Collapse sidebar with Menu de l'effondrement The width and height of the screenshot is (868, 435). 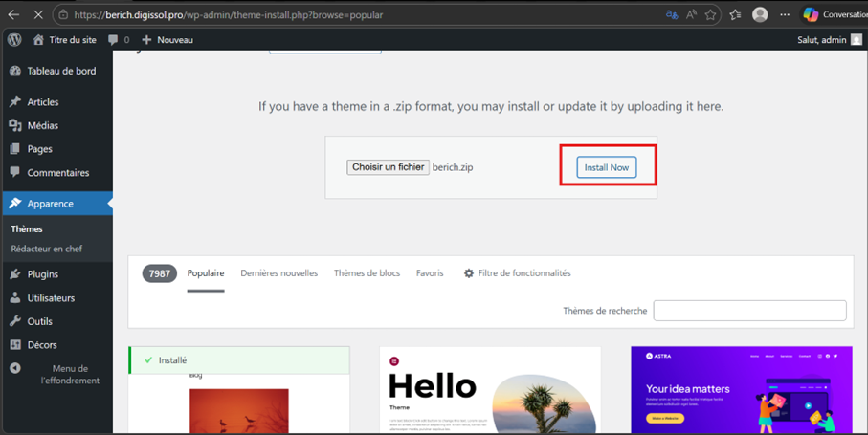click(56, 374)
